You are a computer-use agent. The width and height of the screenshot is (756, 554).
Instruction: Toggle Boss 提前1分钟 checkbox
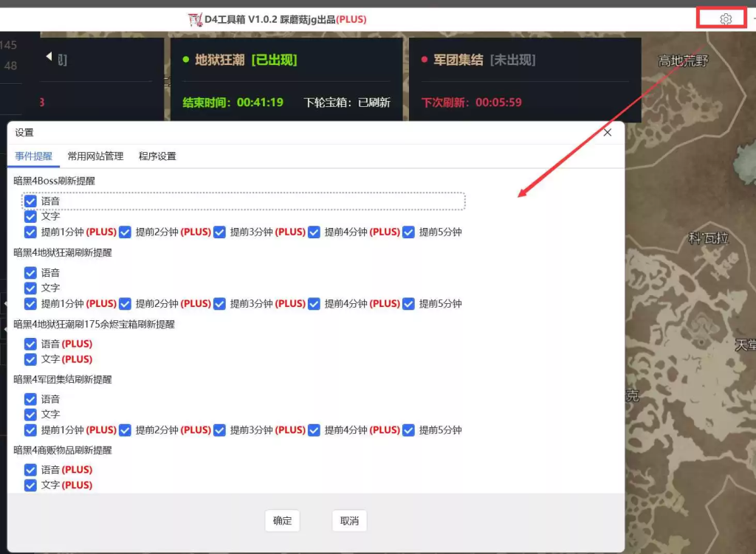pyautogui.click(x=30, y=232)
